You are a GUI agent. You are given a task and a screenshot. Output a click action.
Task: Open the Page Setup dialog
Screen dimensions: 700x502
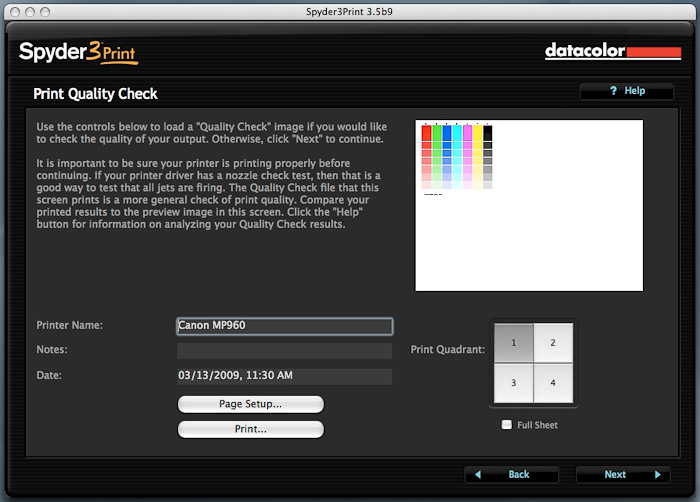(250, 404)
